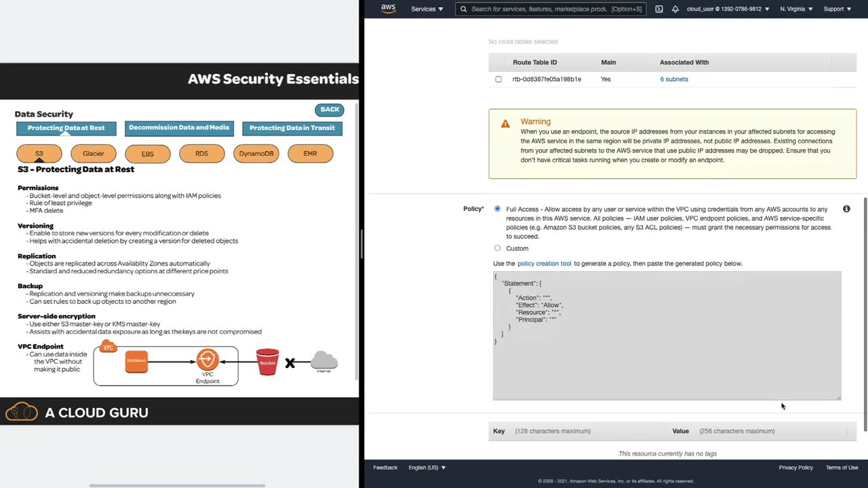Click the orange warning triangle icon
Screen dimensions: 868x488
pyautogui.click(x=505, y=123)
